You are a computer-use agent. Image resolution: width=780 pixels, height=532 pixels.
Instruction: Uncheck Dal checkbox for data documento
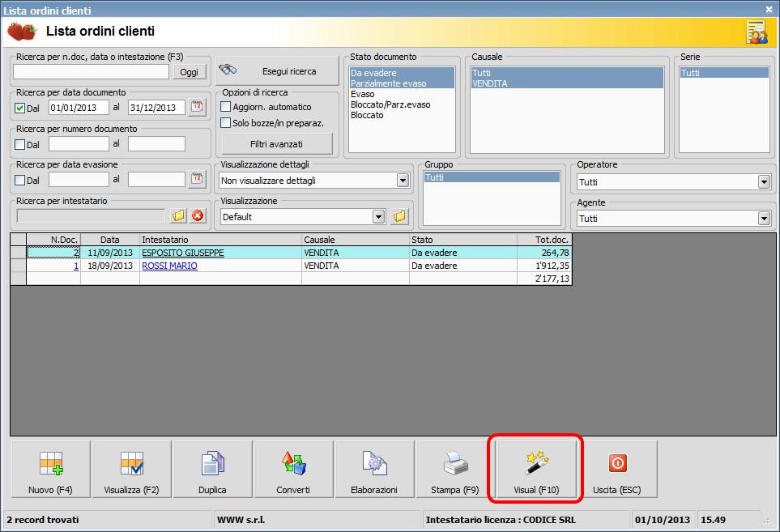click(20, 108)
